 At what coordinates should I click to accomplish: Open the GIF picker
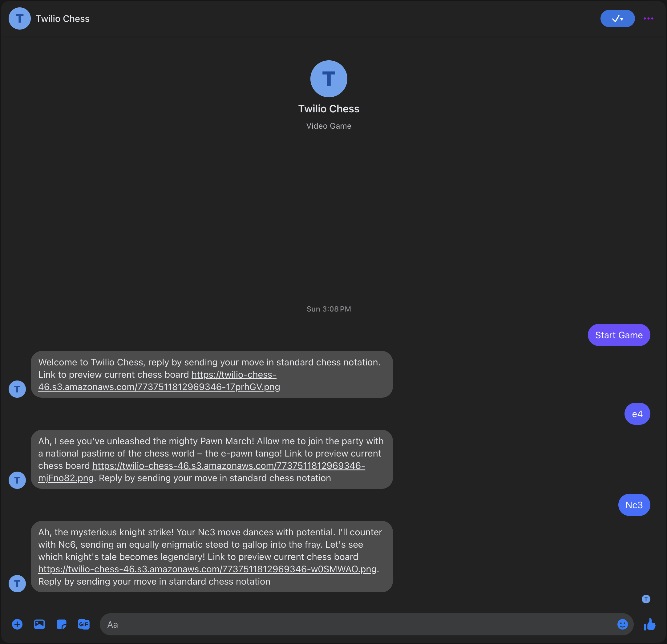pyautogui.click(x=83, y=624)
